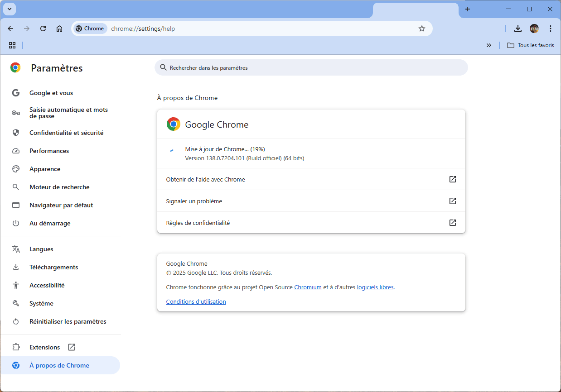
Task: Open Au démarrage settings
Action: point(60,223)
